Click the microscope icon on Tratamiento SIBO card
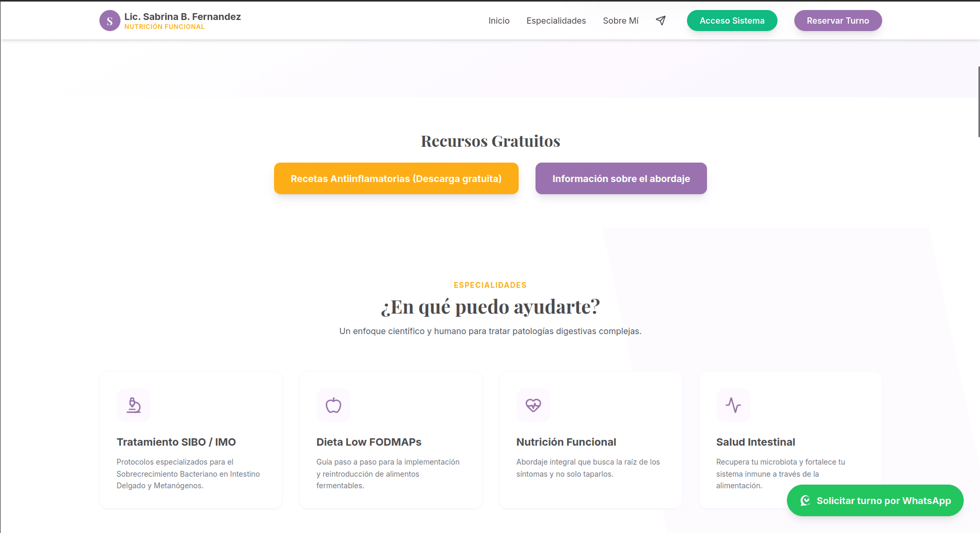The image size is (980, 533). pos(133,405)
